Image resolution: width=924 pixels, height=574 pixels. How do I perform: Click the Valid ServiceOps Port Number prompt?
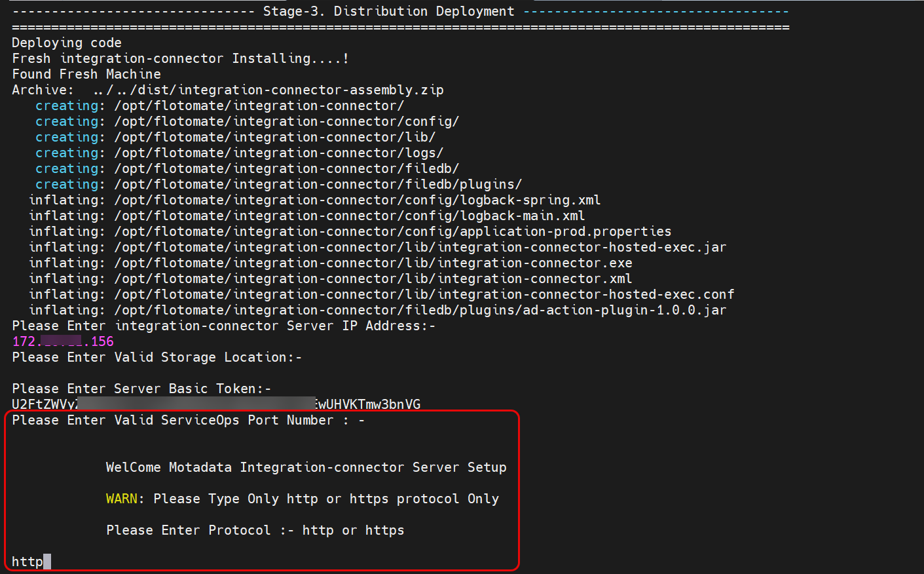click(189, 420)
